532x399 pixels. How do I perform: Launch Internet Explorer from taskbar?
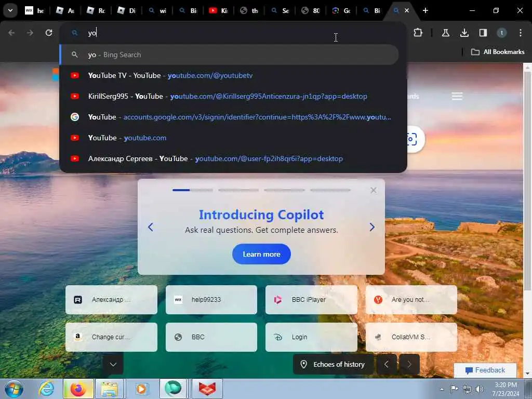[46, 389]
